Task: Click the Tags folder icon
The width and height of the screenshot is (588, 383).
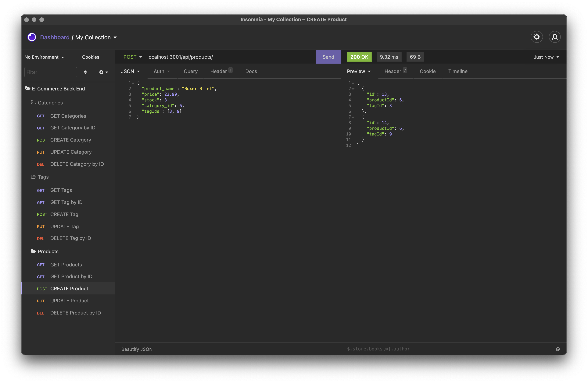Action: (34, 177)
